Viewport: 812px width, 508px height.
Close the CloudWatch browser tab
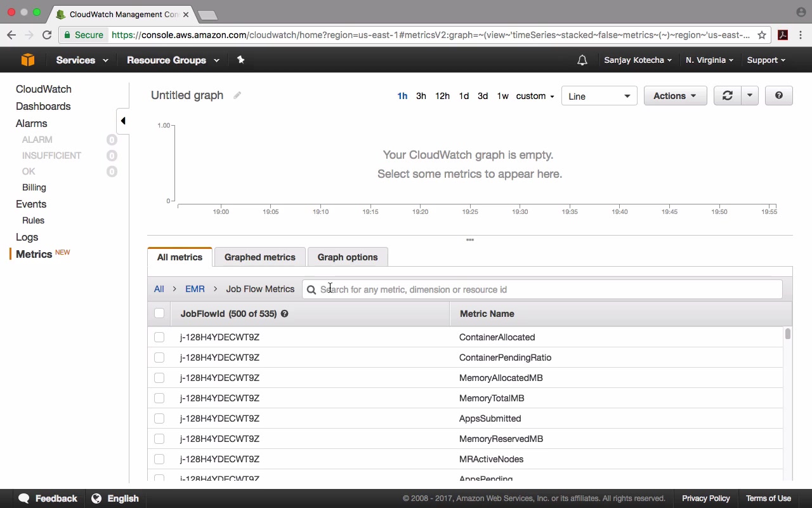pyautogui.click(x=187, y=14)
